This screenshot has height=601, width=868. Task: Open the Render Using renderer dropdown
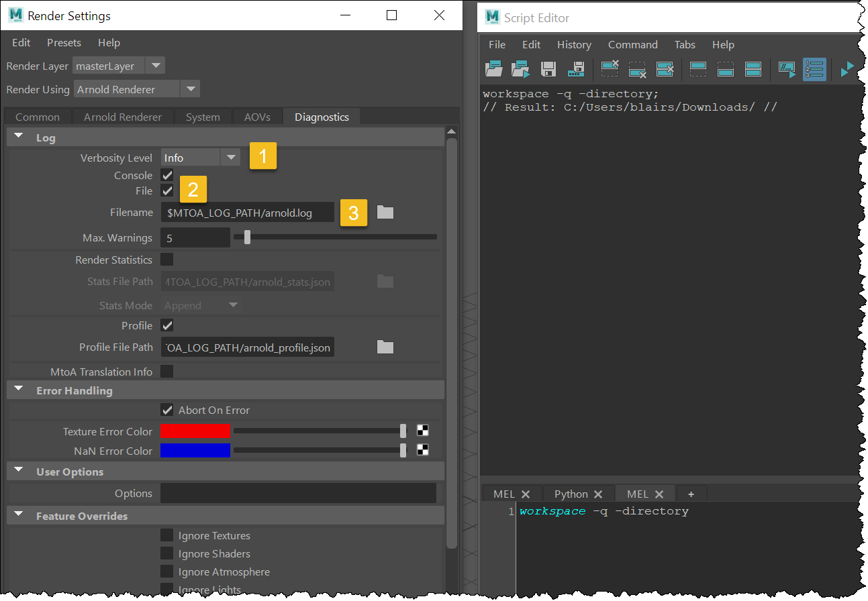pos(190,89)
